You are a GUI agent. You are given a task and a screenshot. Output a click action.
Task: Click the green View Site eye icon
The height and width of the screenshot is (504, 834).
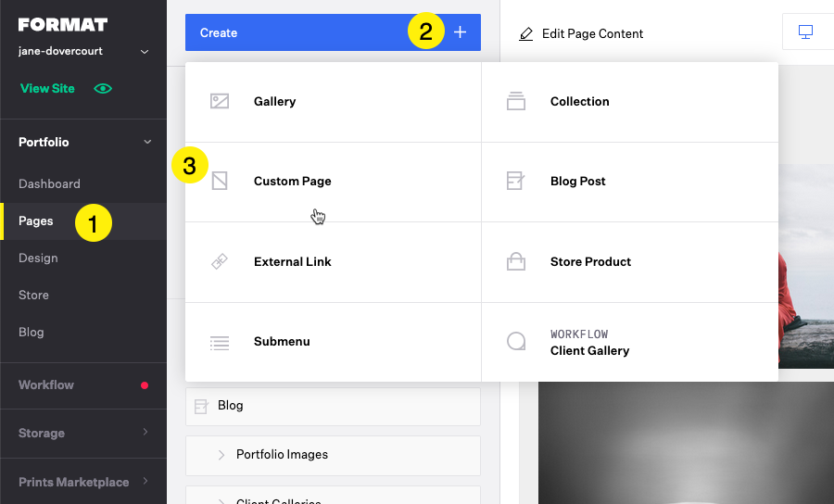pos(103,88)
